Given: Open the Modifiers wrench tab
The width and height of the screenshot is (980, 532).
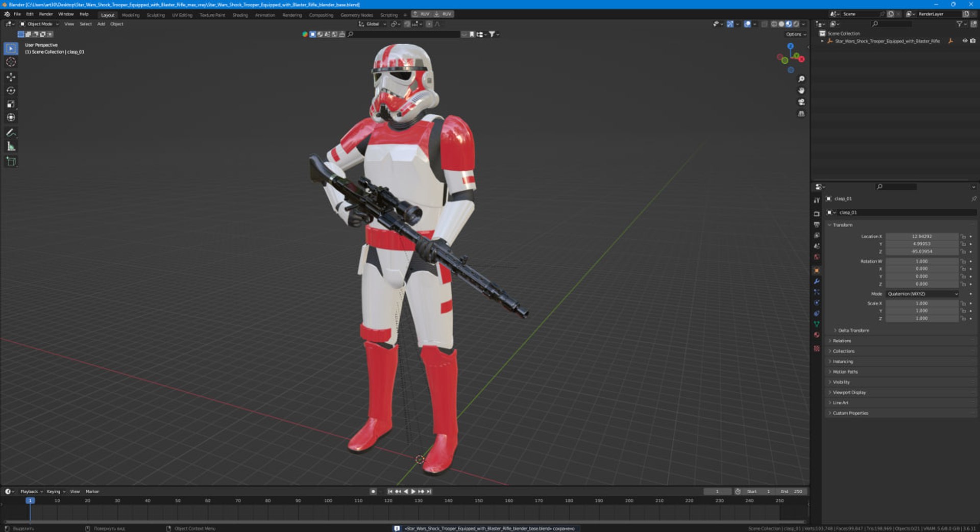Looking at the screenshot, I should 817,281.
